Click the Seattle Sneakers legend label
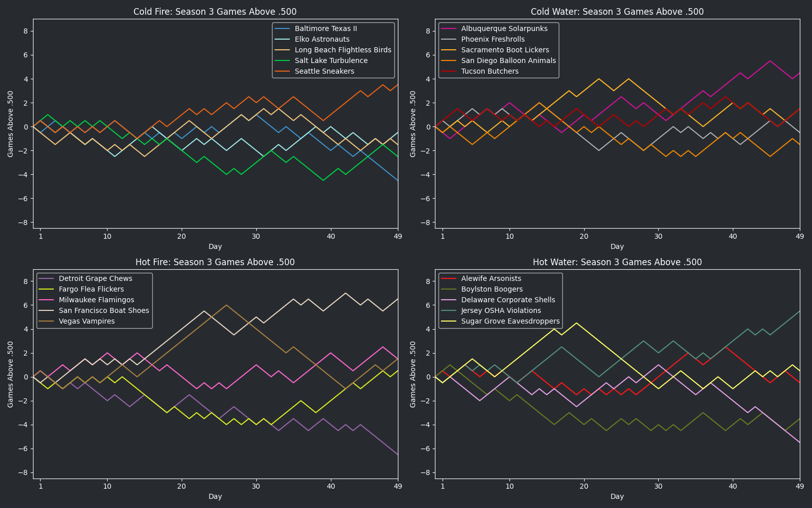Image resolution: width=812 pixels, height=508 pixels. click(324, 71)
